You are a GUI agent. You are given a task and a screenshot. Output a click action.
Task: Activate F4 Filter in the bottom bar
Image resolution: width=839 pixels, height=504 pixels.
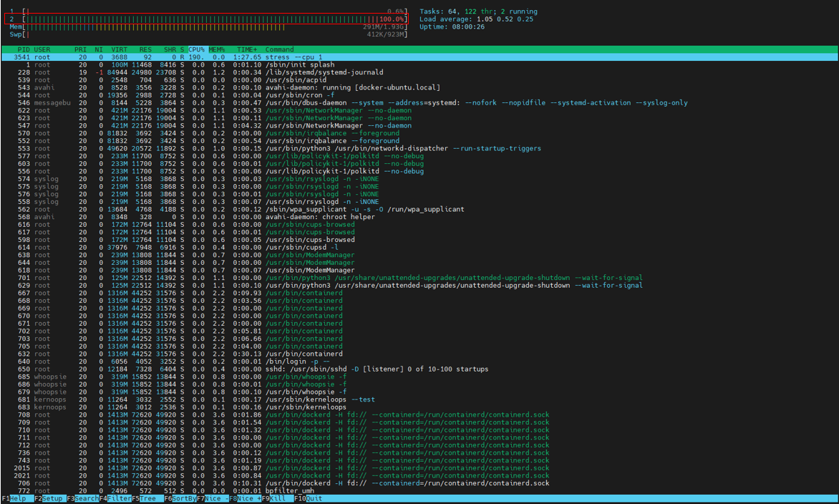[x=115, y=498]
